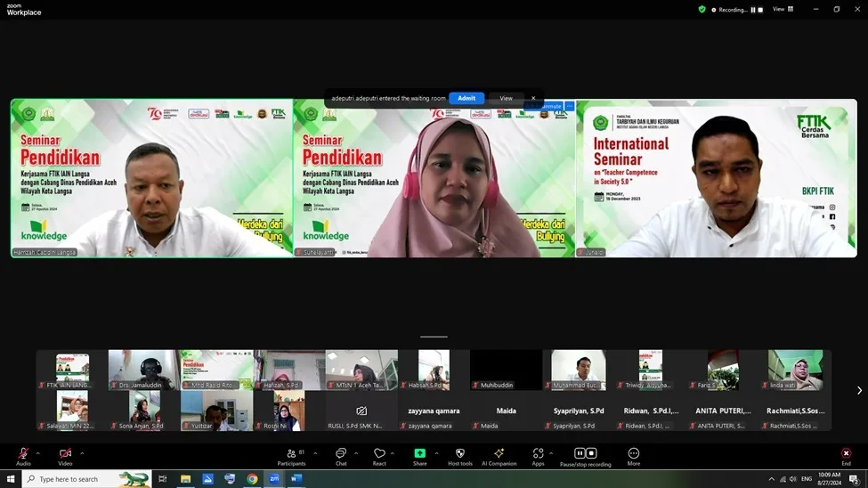
Task: Open AI Companion
Action: point(499,457)
